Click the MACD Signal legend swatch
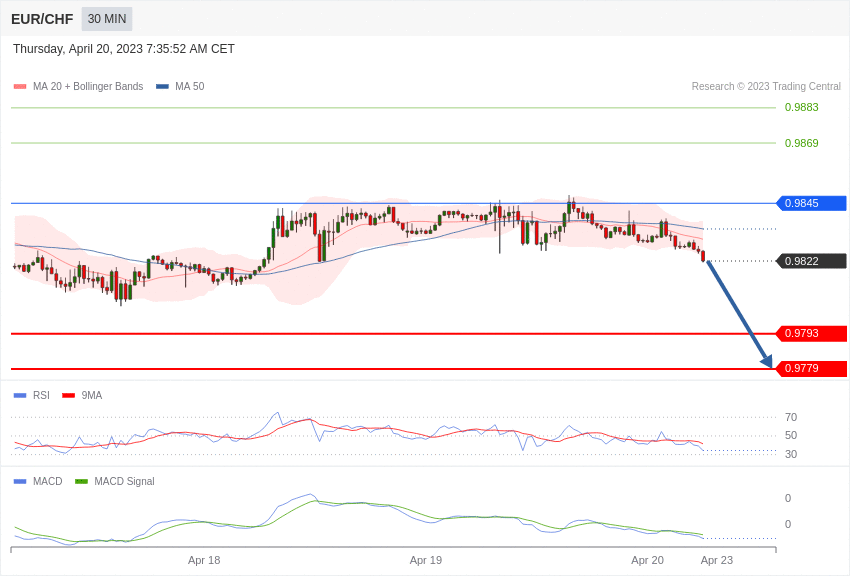The height and width of the screenshot is (576, 850). (x=81, y=481)
